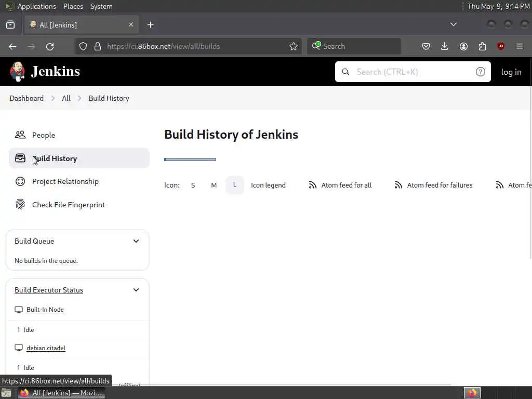The width and height of the screenshot is (532, 399).
Task: Click the site security padlock icon
Action: click(98, 46)
